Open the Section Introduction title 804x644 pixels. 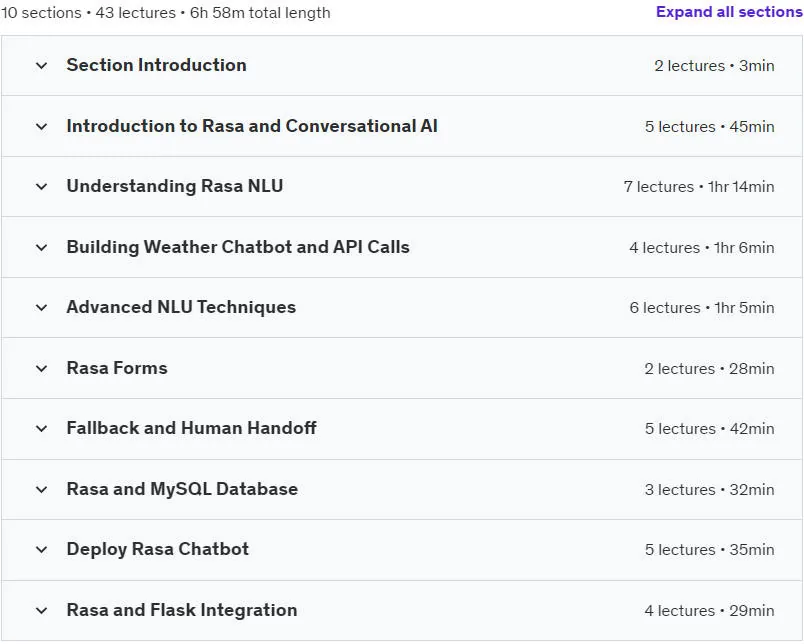coord(156,65)
